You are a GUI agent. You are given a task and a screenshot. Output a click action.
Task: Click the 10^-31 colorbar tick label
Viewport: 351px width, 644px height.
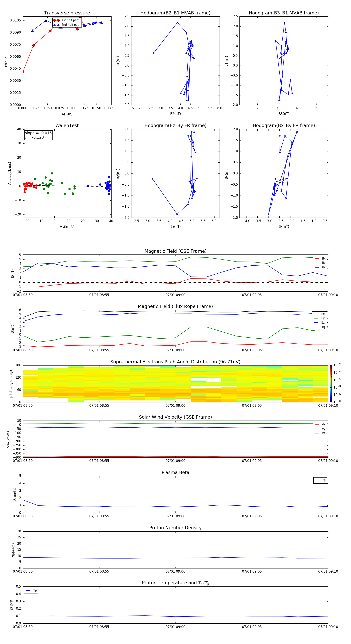(337, 402)
